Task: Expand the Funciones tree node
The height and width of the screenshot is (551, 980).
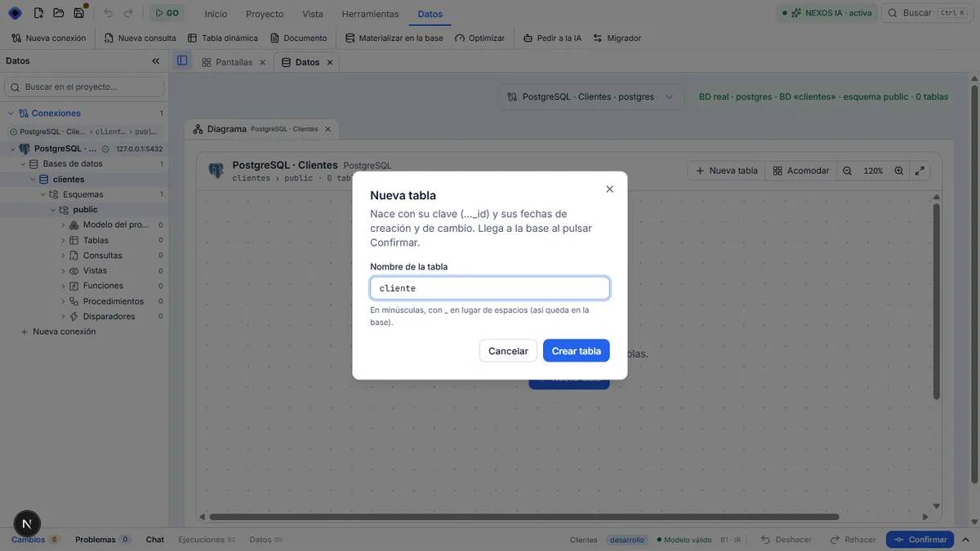Action: pyautogui.click(x=63, y=286)
